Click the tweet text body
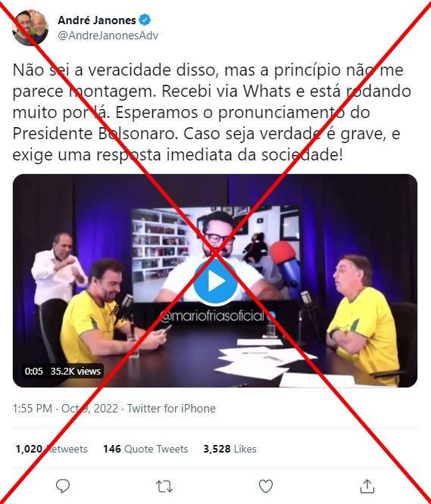Screen dimensions: 431x504 click(x=211, y=112)
